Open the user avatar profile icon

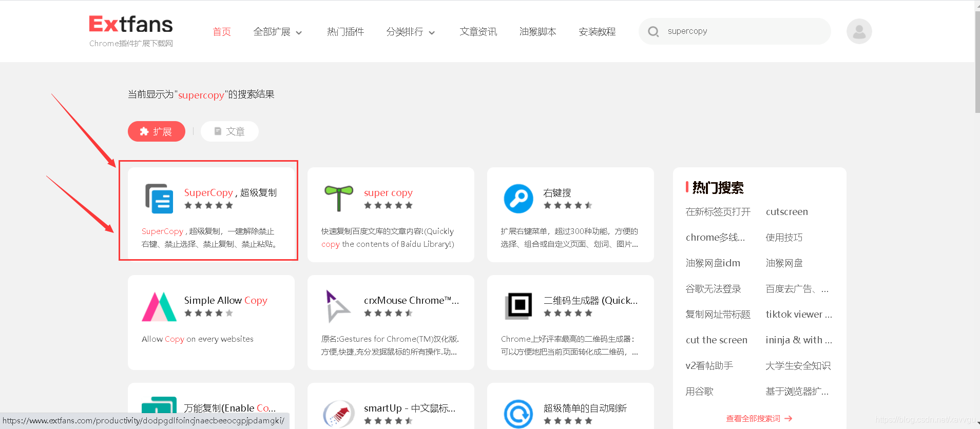859,31
